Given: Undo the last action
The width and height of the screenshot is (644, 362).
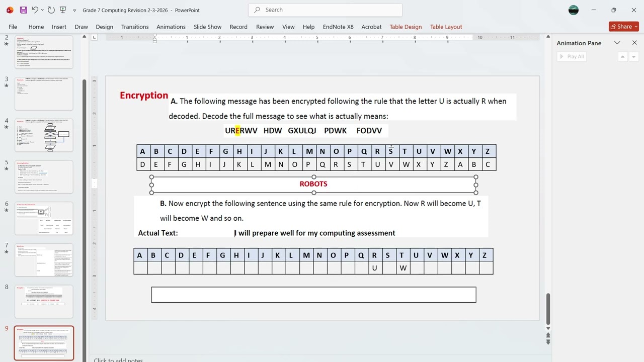Looking at the screenshot, I should [x=35, y=10].
